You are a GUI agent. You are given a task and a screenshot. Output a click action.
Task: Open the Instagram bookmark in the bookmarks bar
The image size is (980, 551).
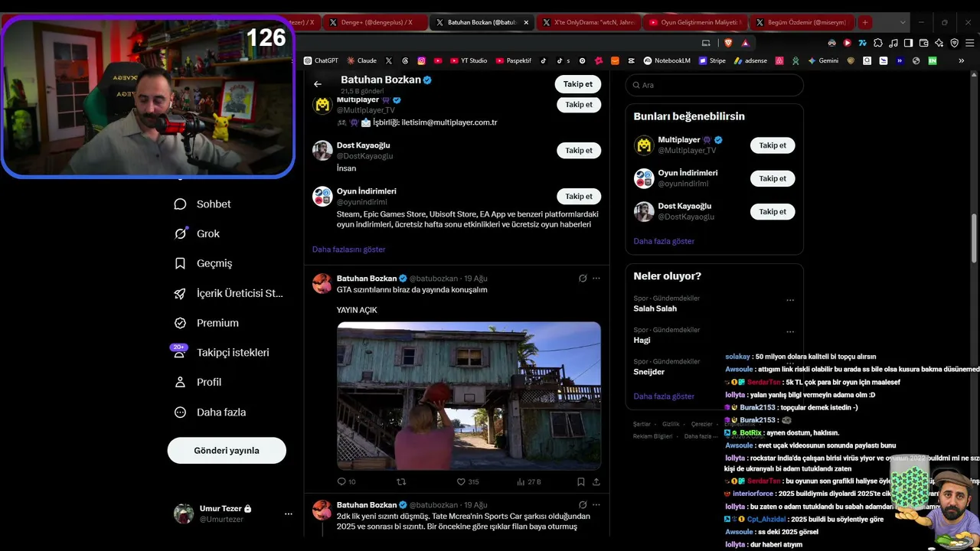click(x=421, y=60)
